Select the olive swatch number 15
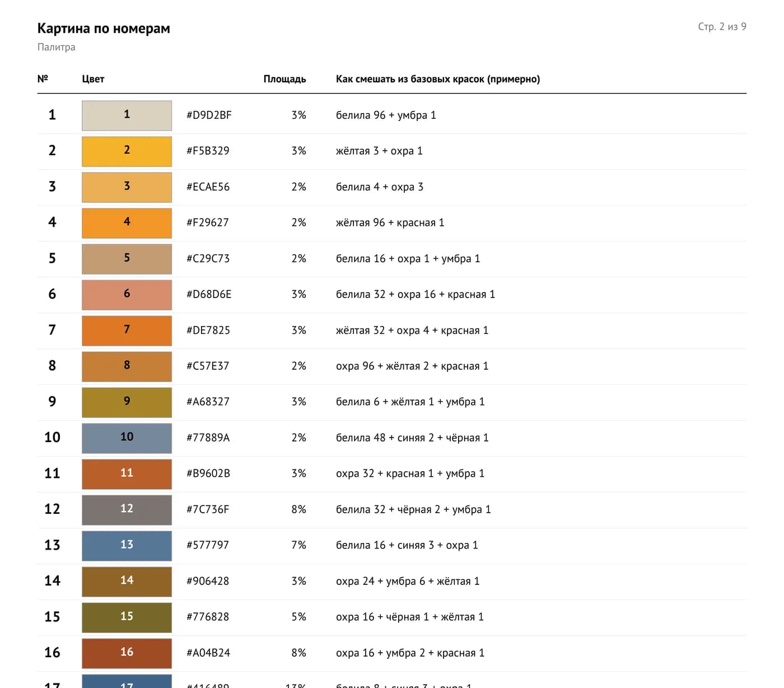The width and height of the screenshot is (784, 688). tap(127, 617)
